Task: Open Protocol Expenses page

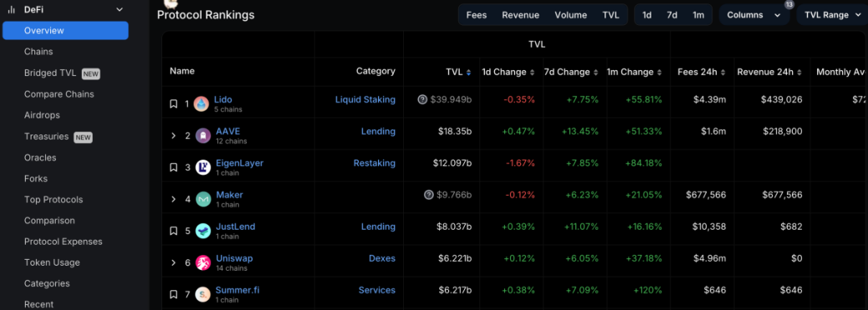Action: [63, 241]
